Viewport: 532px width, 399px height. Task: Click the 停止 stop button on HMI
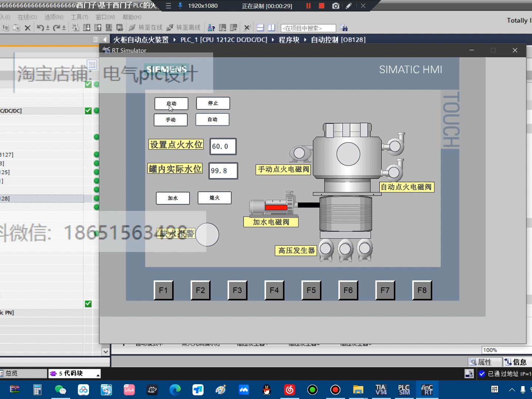point(213,103)
